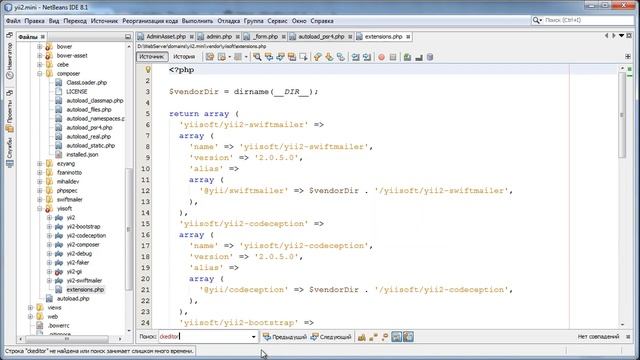Open the Сервис menu
This screenshot has width=640, height=360.
point(278,21)
